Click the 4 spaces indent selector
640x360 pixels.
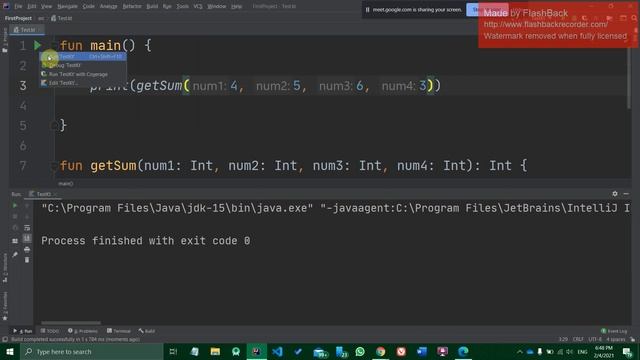[616, 340]
